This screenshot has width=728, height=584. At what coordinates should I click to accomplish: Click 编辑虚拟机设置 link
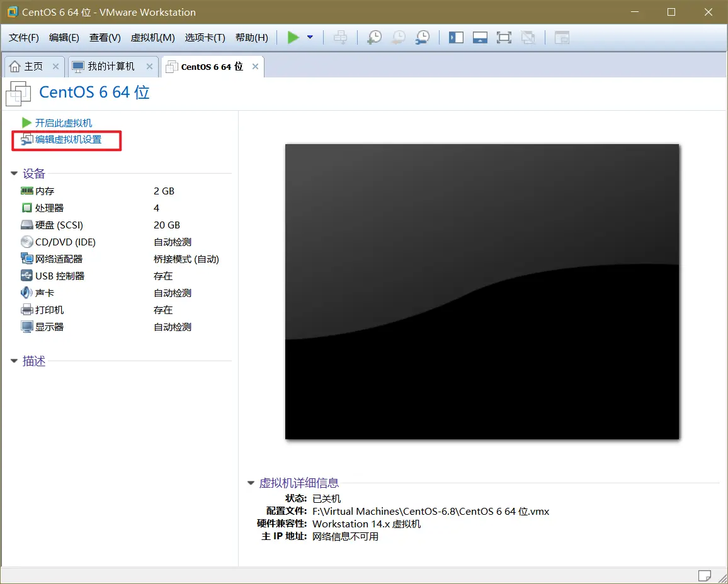68,139
